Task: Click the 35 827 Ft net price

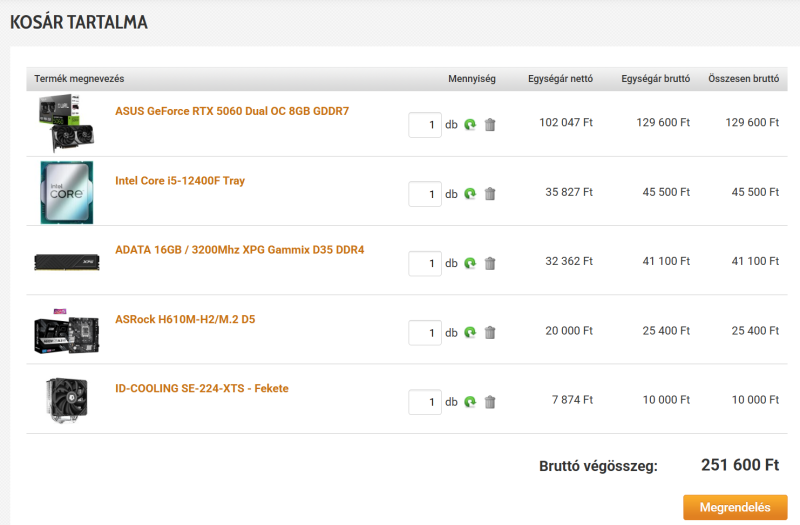Action: coord(569,192)
